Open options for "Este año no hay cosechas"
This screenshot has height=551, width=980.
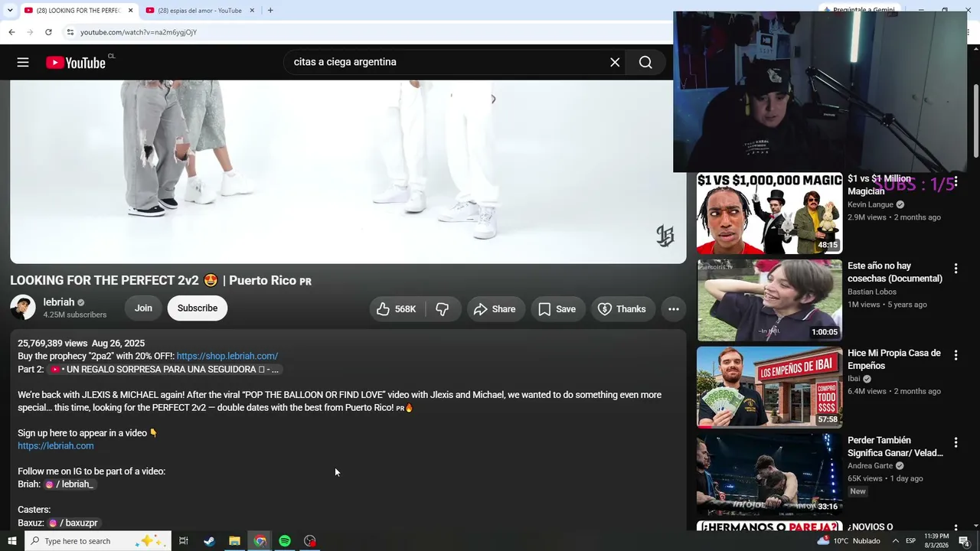click(955, 269)
